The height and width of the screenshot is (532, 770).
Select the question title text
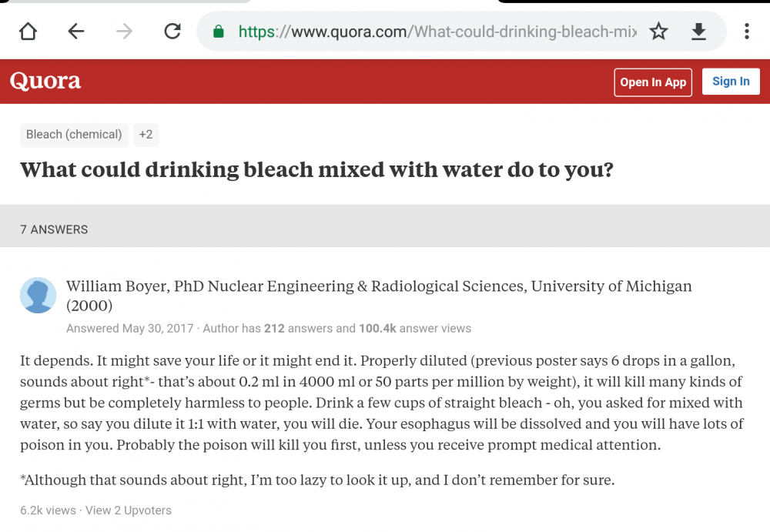[316, 169]
